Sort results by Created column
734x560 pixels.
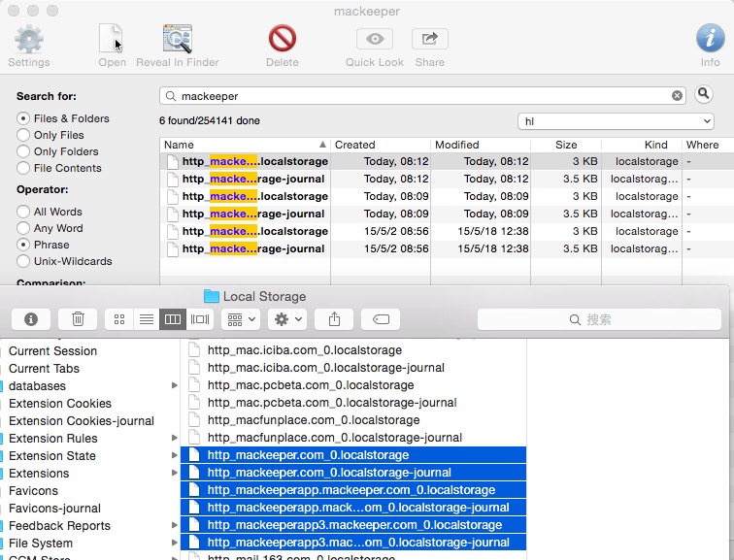[x=381, y=145]
